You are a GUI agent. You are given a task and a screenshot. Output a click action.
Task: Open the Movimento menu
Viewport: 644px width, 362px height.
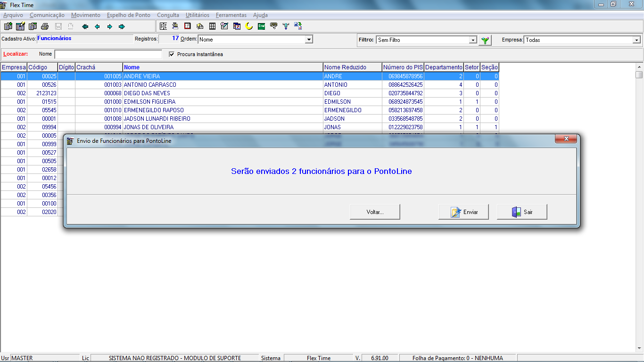point(86,15)
